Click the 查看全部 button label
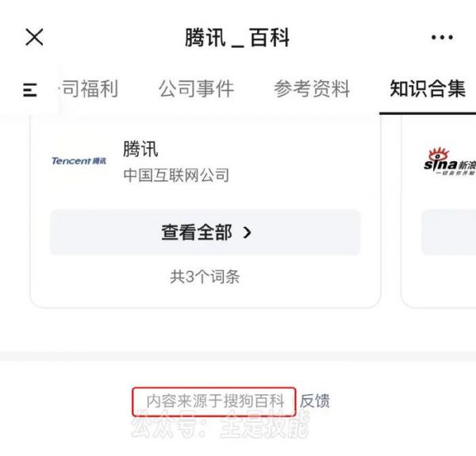Image resolution: width=476 pixels, height=456 pixels. [x=197, y=232]
